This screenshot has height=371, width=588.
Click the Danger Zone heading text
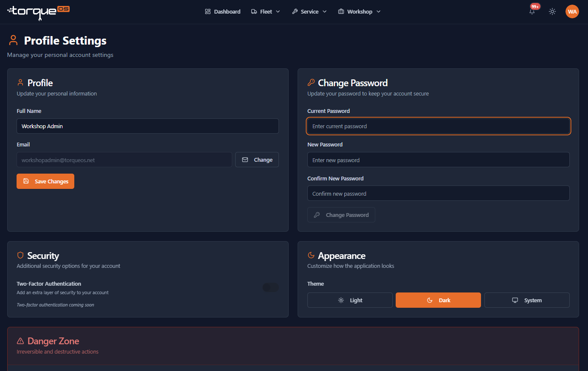click(53, 341)
